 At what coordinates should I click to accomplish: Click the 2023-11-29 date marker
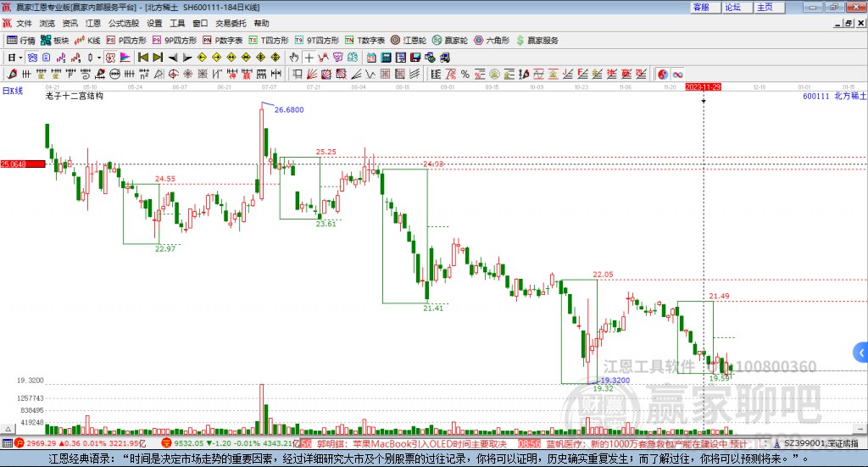[703, 87]
